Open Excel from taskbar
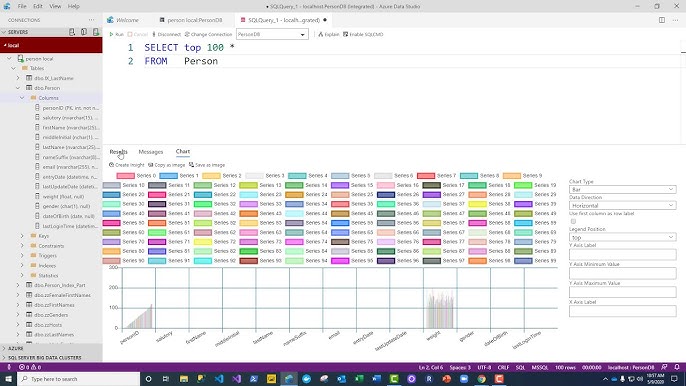 [359, 379]
